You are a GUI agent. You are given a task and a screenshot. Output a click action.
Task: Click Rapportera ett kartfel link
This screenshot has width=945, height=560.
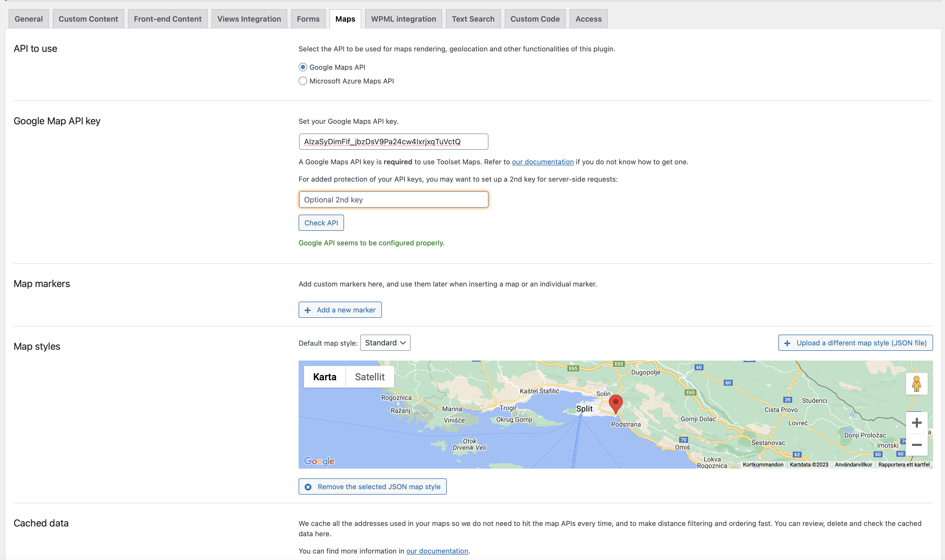tap(904, 465)
